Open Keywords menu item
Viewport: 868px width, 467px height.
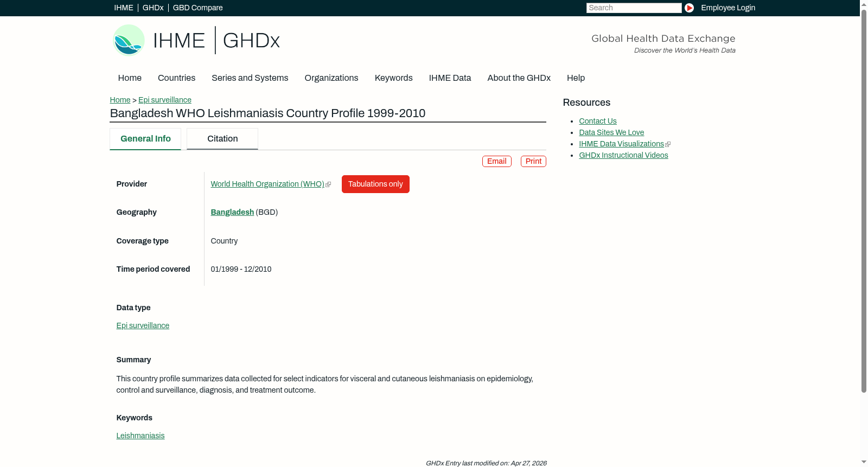[x=393, y=78]
